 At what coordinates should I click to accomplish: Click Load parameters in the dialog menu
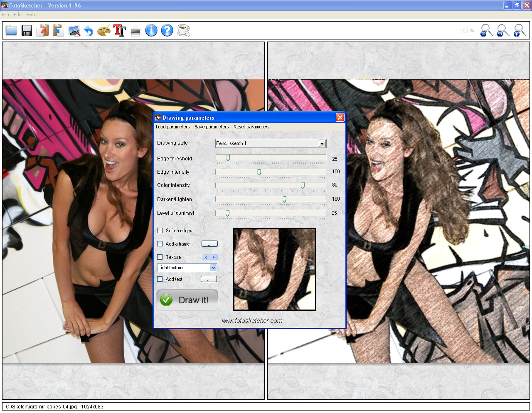pyautogui.click(x=172, y=127)
